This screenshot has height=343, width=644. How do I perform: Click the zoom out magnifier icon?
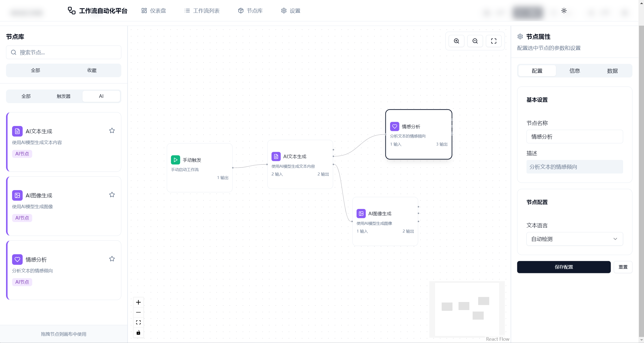coord(475,41)
